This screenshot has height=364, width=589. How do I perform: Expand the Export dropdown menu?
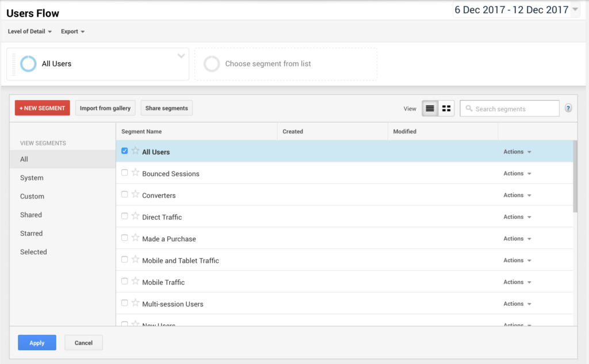[x=72, y=32]
